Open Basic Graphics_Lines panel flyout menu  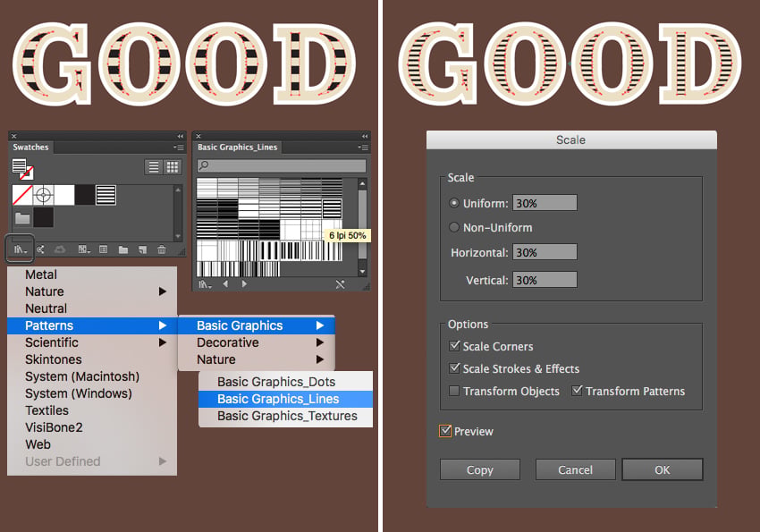(x=363, y=148)
